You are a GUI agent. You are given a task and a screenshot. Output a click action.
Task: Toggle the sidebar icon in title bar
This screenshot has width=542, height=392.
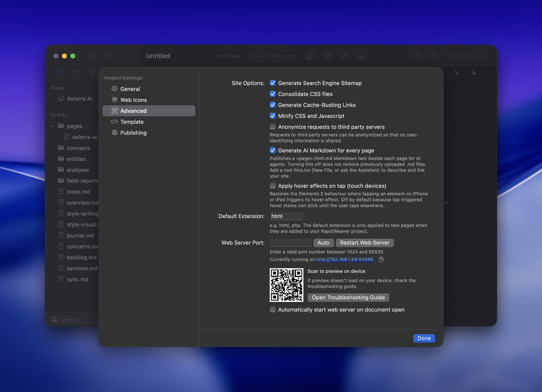click(90, 56)
